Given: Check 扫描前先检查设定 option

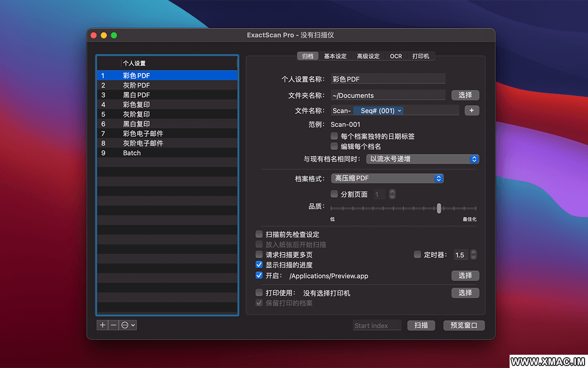Looking at the screenshot, I should 259,235.
